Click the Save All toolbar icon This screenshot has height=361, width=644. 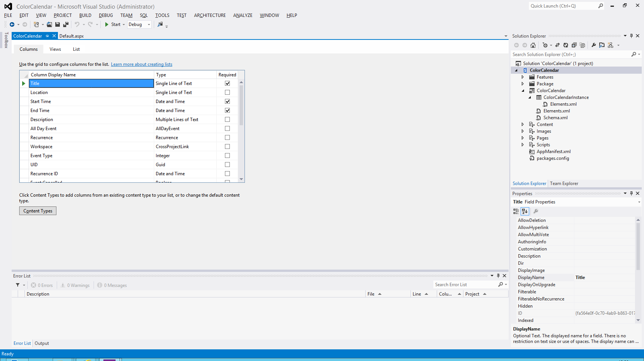click(x=66, y=24)
